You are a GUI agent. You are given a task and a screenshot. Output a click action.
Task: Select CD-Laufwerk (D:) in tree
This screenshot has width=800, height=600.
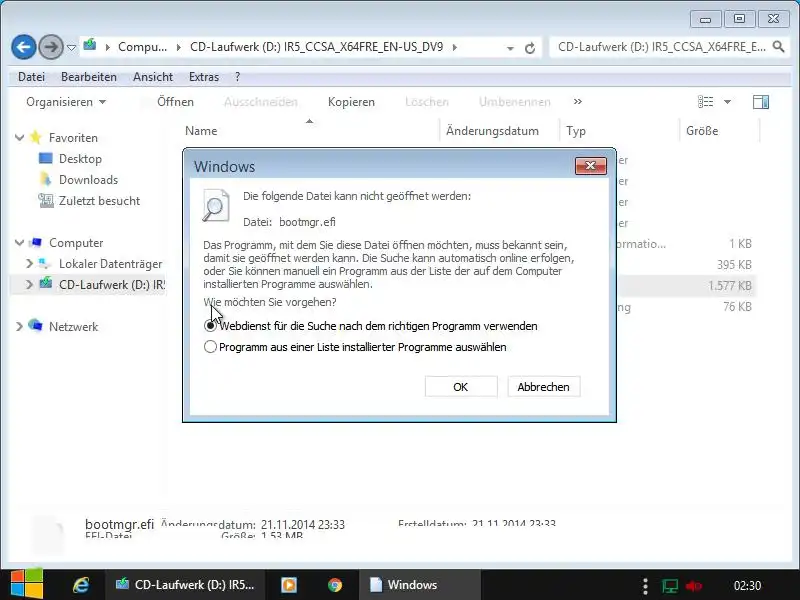coord(112,285)
